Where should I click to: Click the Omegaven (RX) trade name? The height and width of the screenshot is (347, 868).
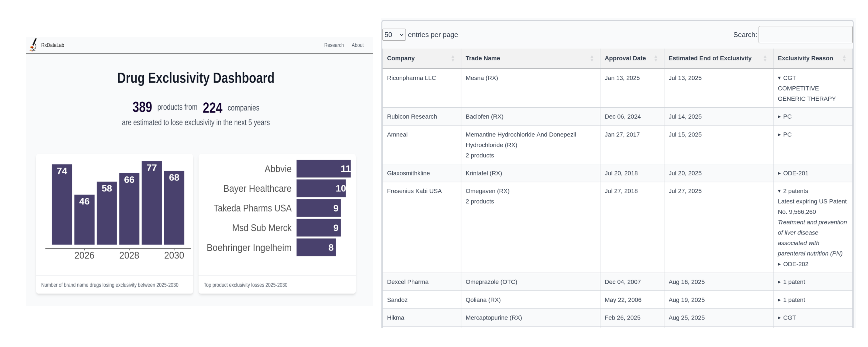pos(487,191)
